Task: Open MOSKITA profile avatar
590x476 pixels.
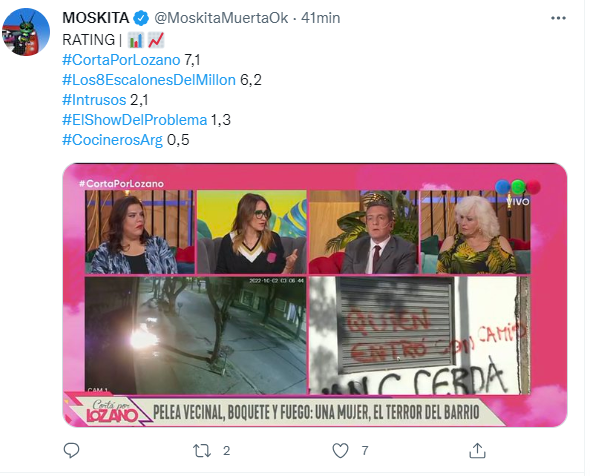Action: (26, 32)
